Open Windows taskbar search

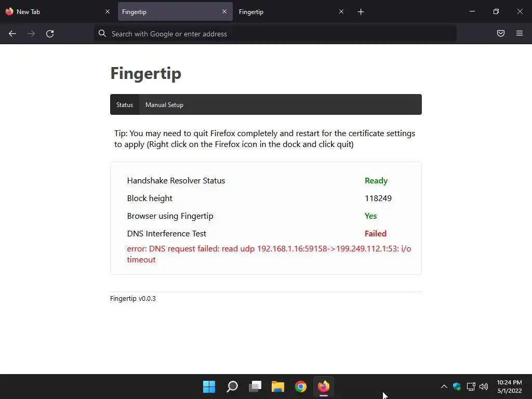tap(232, 387)
